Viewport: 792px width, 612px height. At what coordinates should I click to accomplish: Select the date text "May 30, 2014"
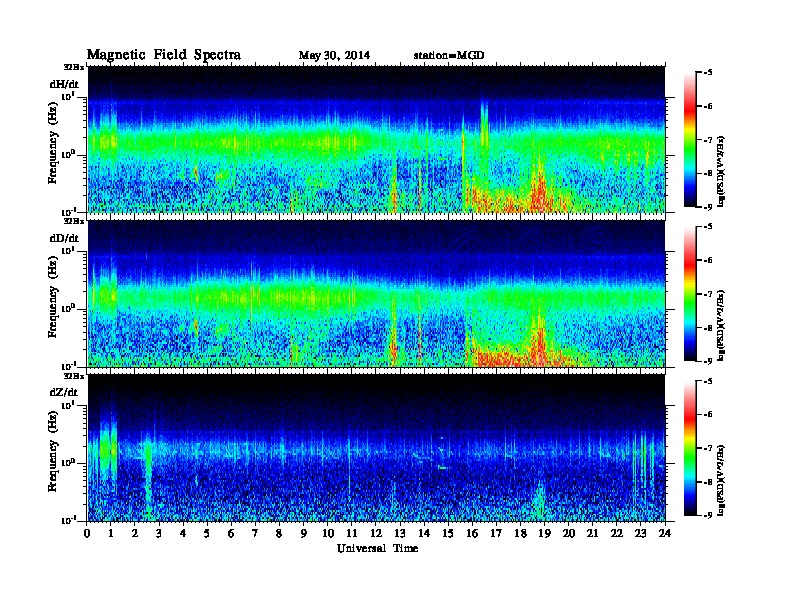tap(334, 55)
